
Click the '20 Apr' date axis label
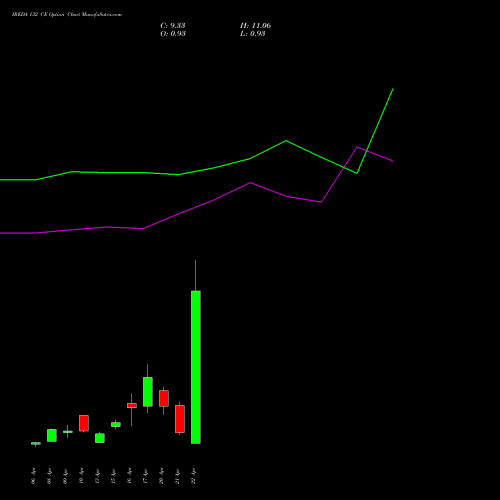tap(161, 476)
